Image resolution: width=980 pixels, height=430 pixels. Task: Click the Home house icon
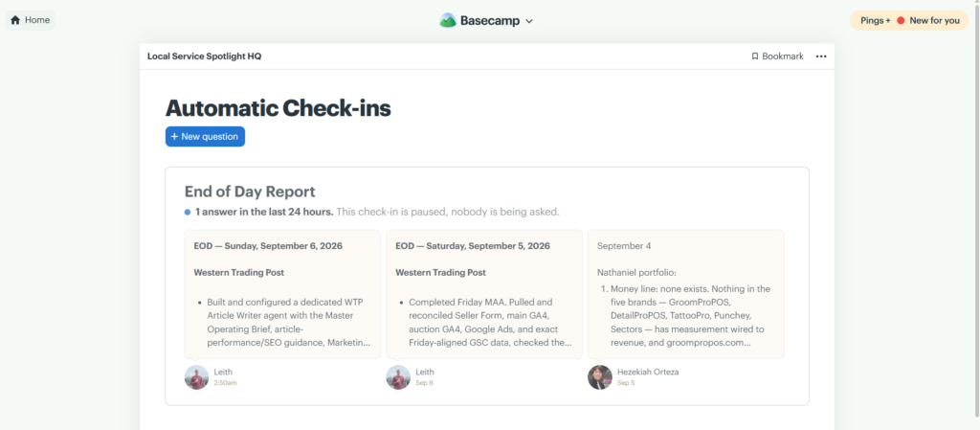pos(15,20)
